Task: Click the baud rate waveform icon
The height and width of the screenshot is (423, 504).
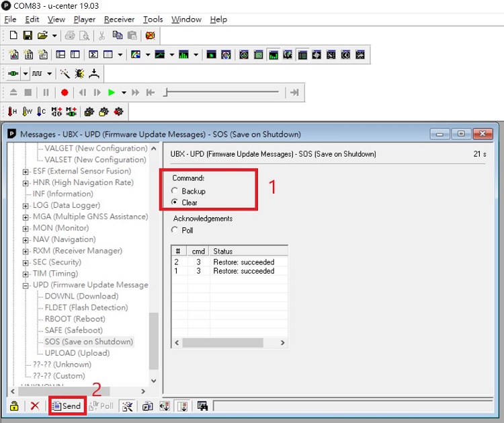Action: pos(37,73)
